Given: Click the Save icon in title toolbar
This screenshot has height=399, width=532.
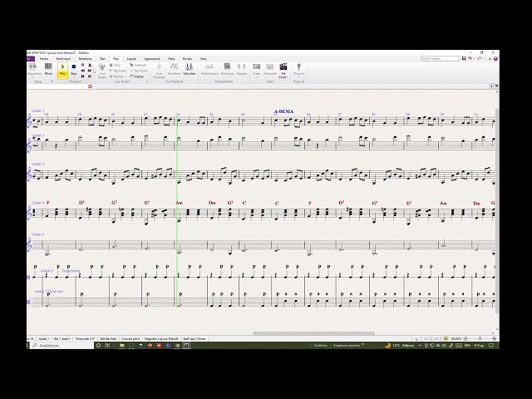Looking at the screenshot, I should (x=464, y=59).
